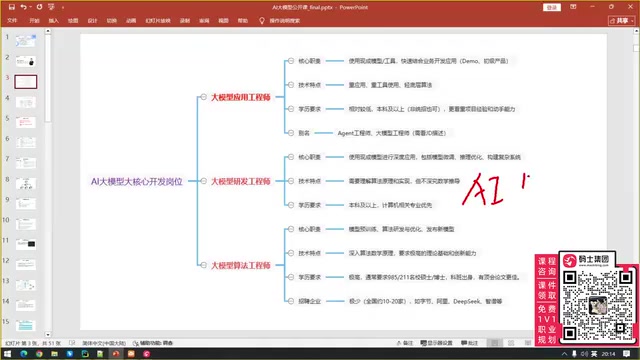Open the ribbon display options icon
Viewport: 640px width, 360px height.
(x=573, y=7)
